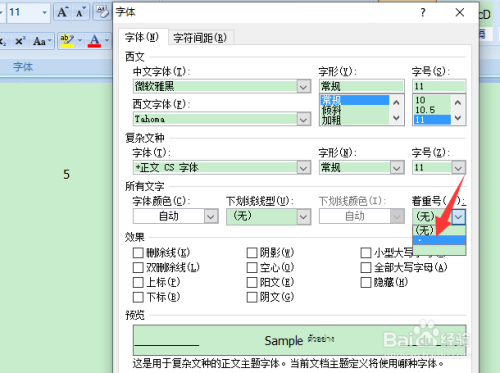500x373 pixels.
Task: Choose the dot emphasis mark option
Action: pos(439,240)
